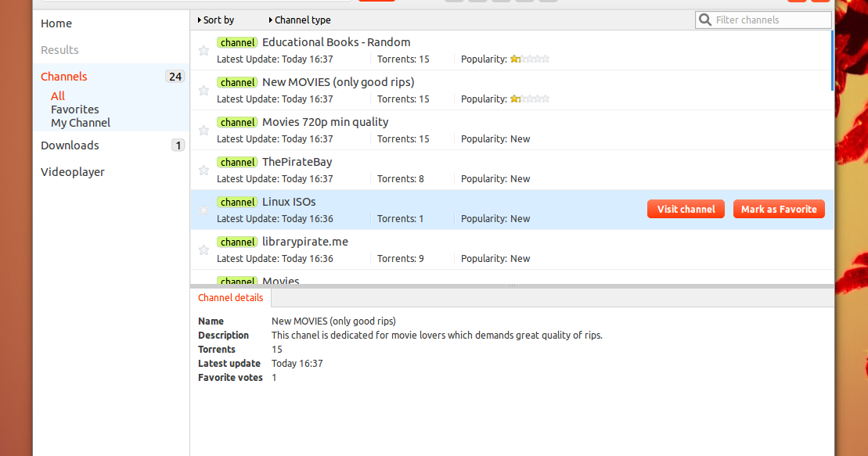Click the Visit channel button
The height and width of the screenshot is (456, 868).
(686, 209)
